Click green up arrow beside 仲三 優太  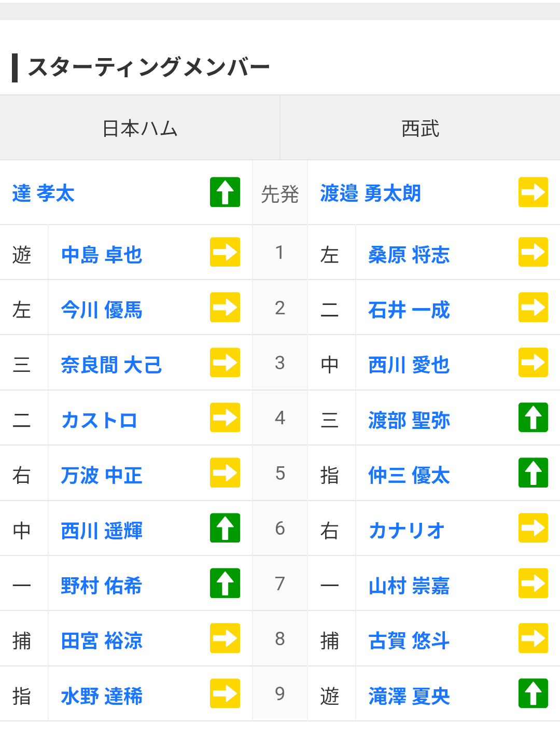tap(533, 473)
